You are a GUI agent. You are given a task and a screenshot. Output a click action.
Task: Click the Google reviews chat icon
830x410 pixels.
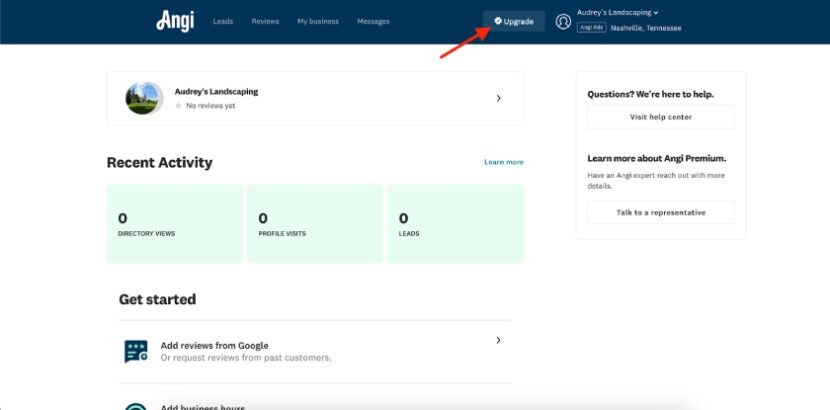(136, 351)
